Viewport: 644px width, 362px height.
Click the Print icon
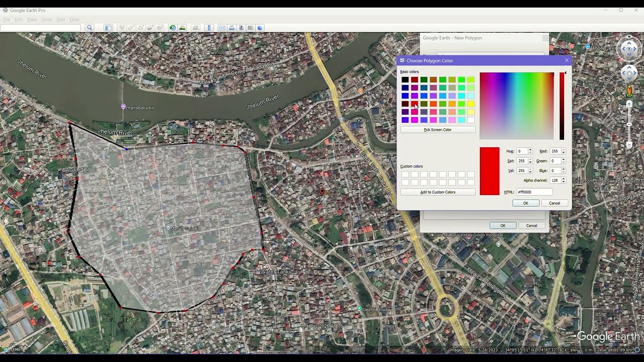click(232, 28)
